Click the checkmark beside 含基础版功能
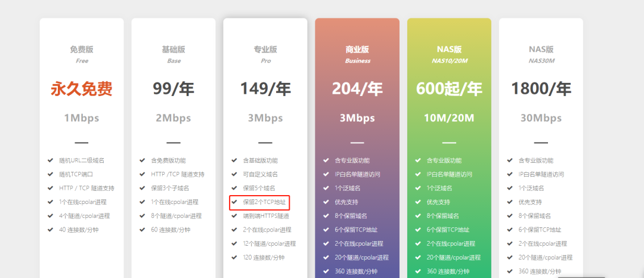 click(234, 160)
